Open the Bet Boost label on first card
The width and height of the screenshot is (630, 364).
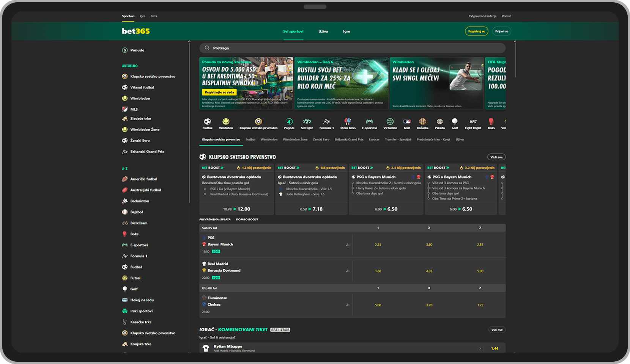click(x=213, y=168)
